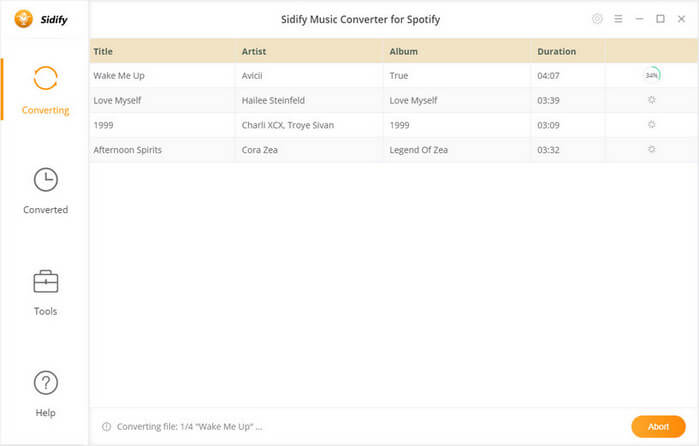Click duration 04:07
This screenshot has width=699, height=446.
(548, 76)
